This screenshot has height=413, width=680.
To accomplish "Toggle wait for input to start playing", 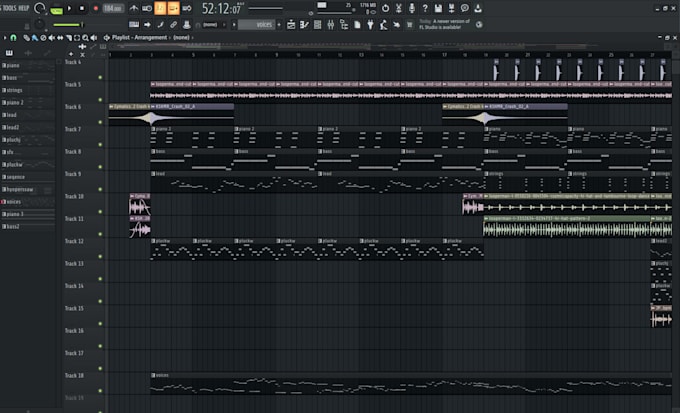I will [147, 8].
